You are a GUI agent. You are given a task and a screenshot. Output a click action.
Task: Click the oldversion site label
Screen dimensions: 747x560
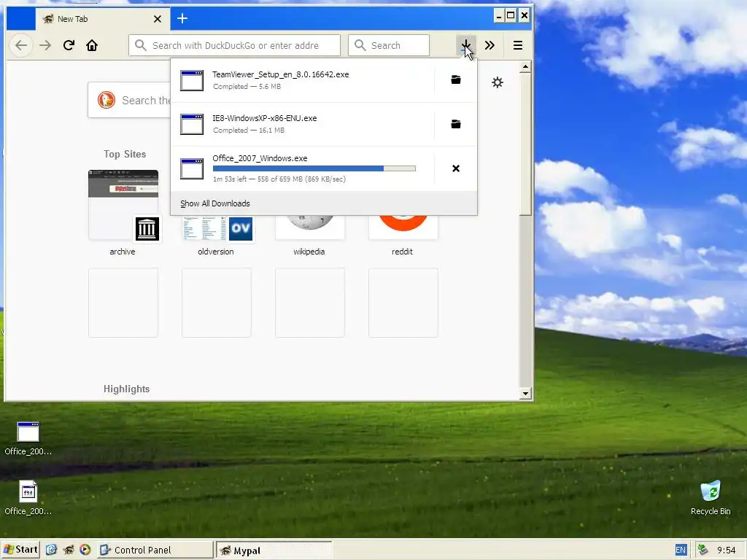[216, 252]
